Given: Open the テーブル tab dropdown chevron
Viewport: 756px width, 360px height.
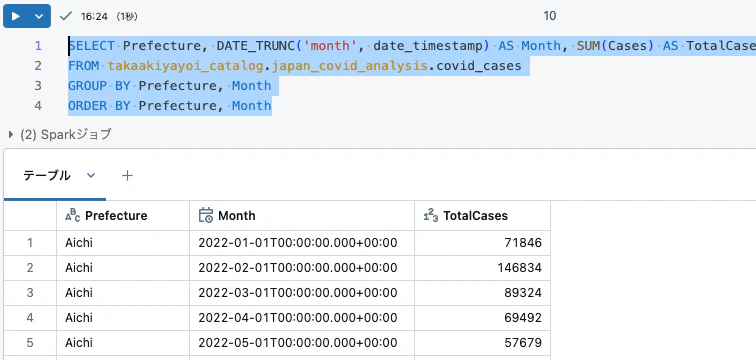Looking at the screenshot, I should pyautogui.click(x=91, y=176).
